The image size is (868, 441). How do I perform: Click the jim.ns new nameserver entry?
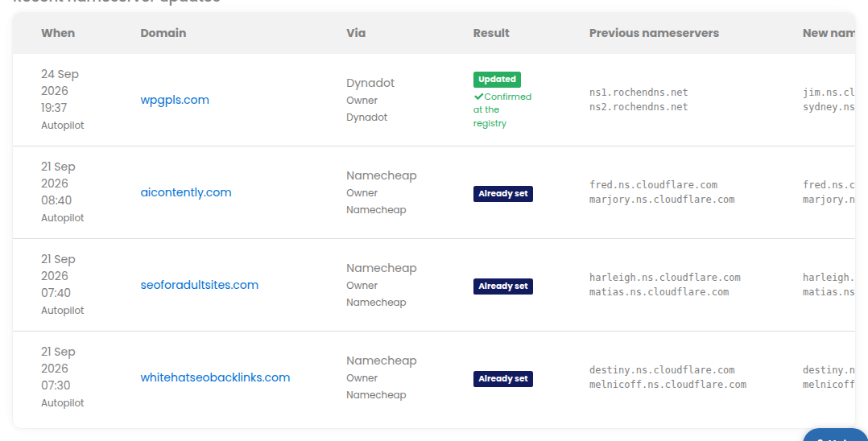click(829, 93)
